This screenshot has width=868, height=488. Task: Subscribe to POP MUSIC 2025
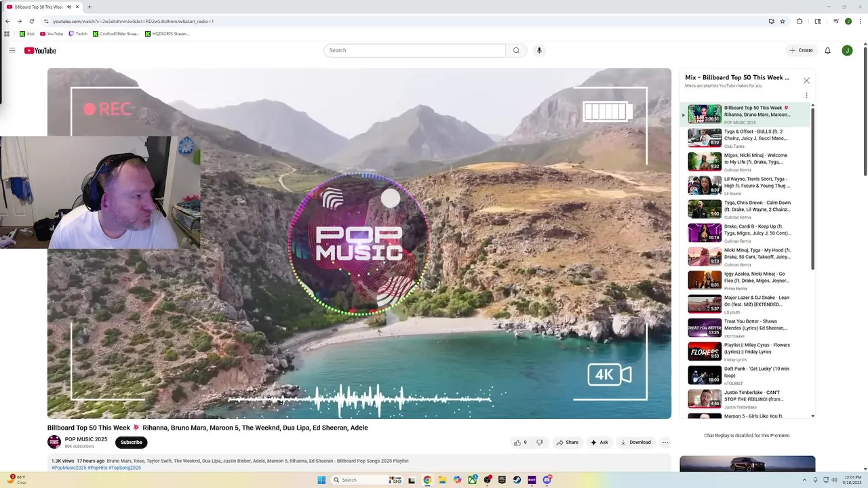click(x=131, y=443)
